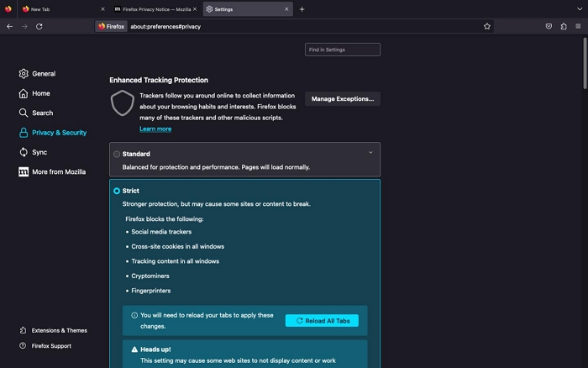Image resolution: width=588 pixels, height=368 pixels.
Task: Click 'Cross-site cookies in all windows' text
Action: pos(178,246)
